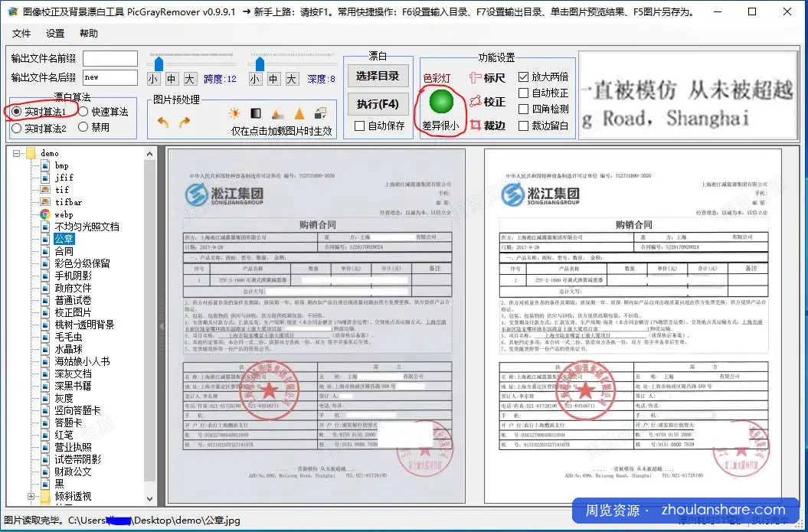Click the PicGrayRemover app icon in title bar
Viewport: 808px width, 532px height.
point(13,11)
